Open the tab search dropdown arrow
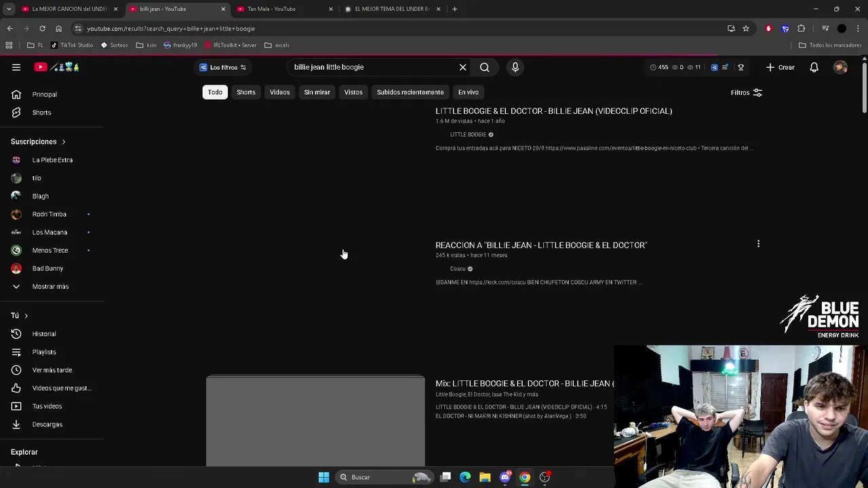The height and width of the screenshot is (488, 868). pos(9,9)
